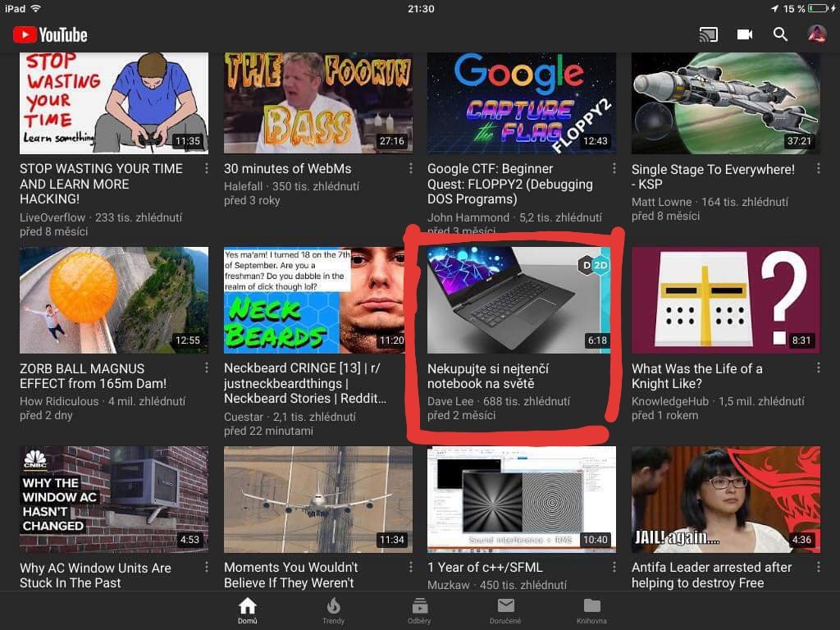This screenshot has height=630, width=840.
Task: Switch to the Trendy tab
Action: 333,610
